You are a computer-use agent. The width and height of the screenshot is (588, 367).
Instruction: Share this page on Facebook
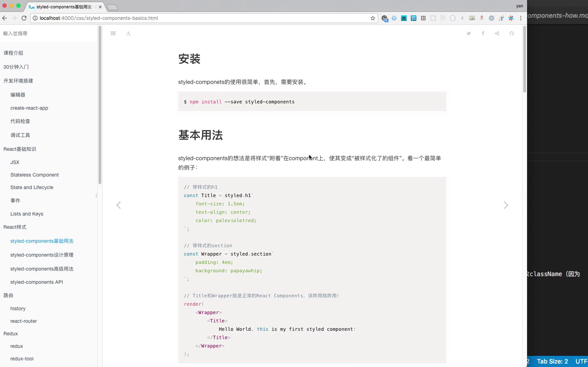tap(483, 33)
